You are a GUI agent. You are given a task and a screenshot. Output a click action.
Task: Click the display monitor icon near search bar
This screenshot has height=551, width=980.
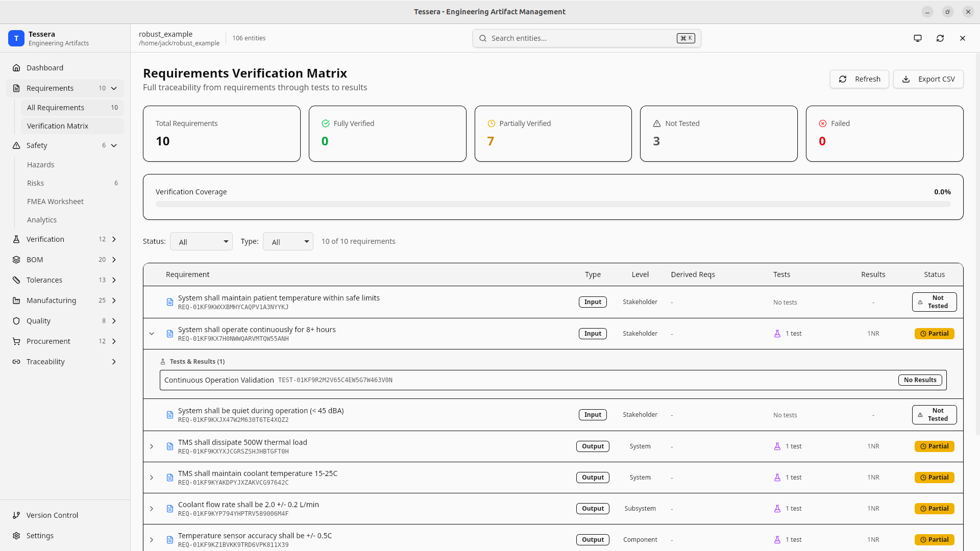click(917, 38)
